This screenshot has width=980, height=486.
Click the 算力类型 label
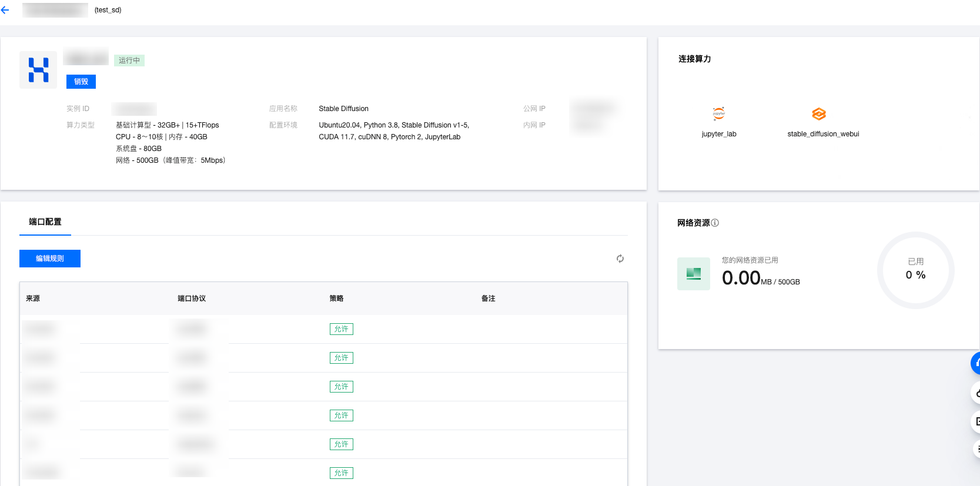click(x=81, y=125)
